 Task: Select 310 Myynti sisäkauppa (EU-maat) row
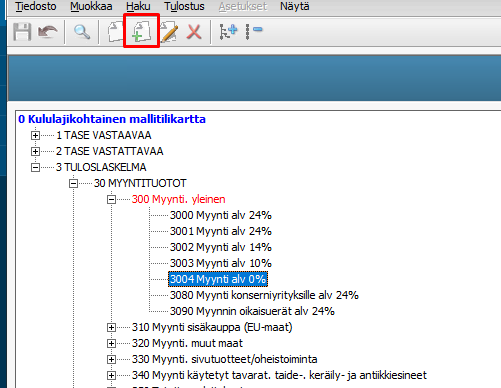(212, 327)
